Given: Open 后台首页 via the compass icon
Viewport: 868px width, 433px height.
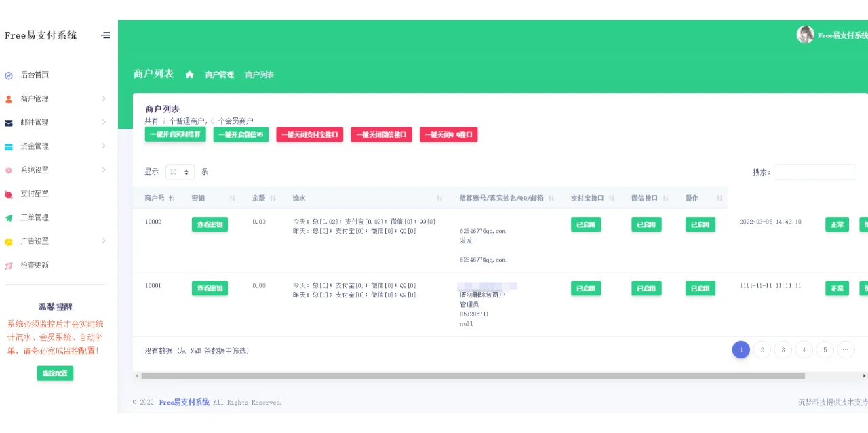Looking at the screenshot, I should (x=7, y=75).
